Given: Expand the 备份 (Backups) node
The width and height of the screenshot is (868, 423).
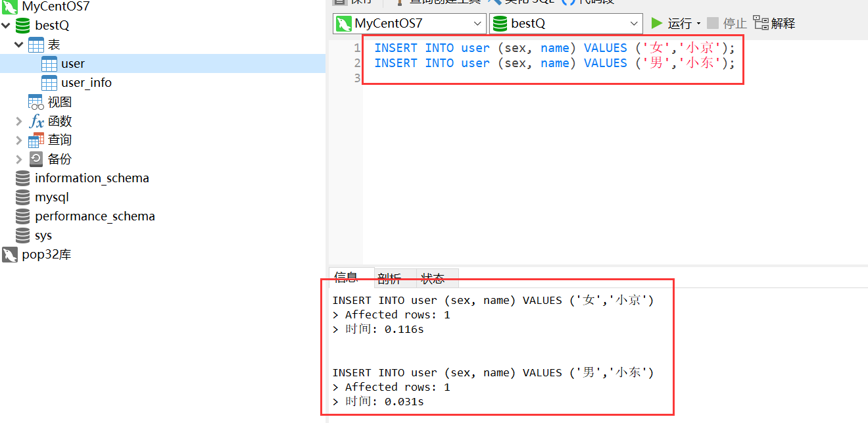Looking at the screenshot, I should (x=19, y=159).
